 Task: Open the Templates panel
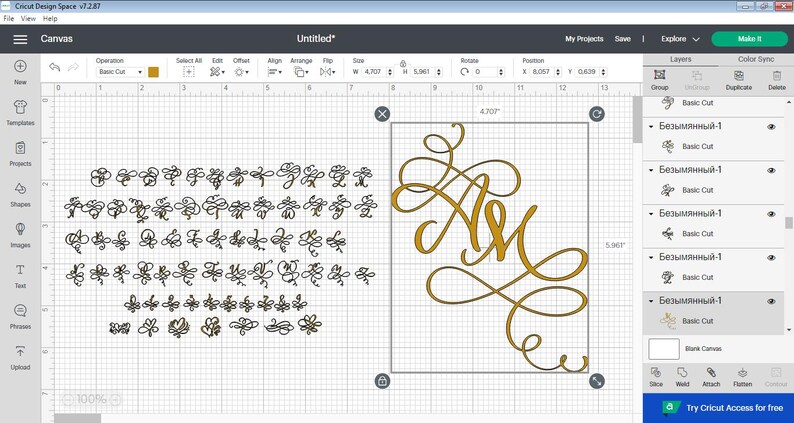click(x=20, y=112)
